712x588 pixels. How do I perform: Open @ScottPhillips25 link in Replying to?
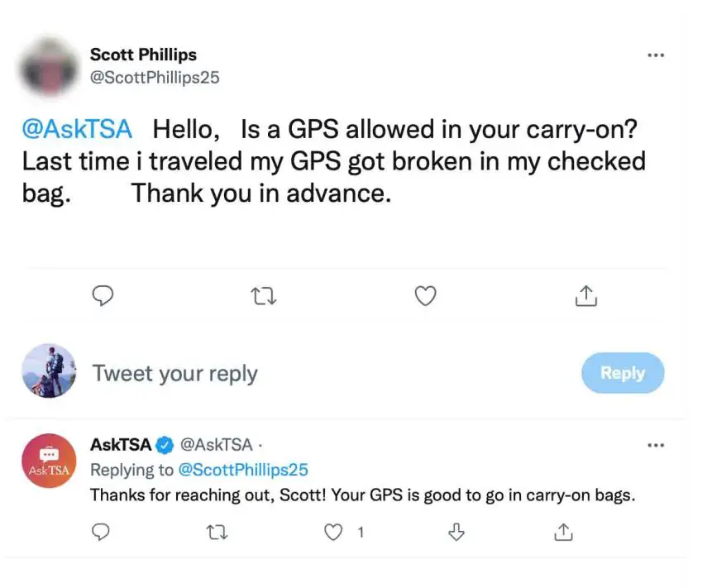click(243, 470)
